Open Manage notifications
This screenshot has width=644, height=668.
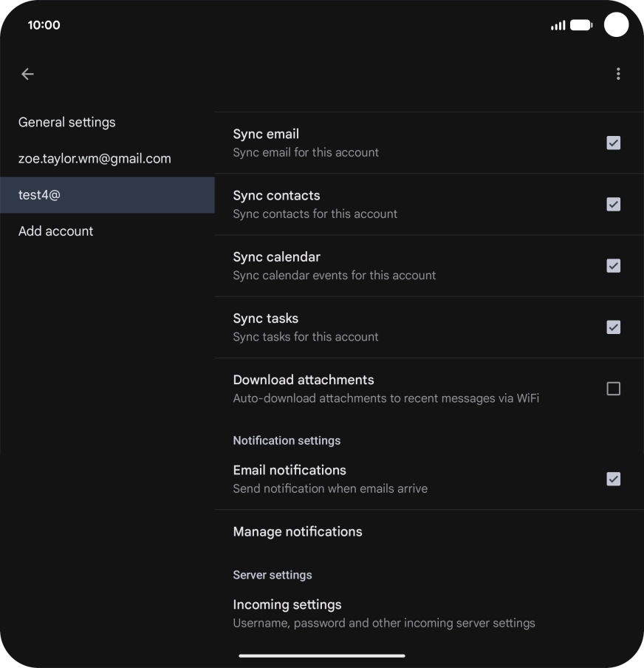(298, 532)
